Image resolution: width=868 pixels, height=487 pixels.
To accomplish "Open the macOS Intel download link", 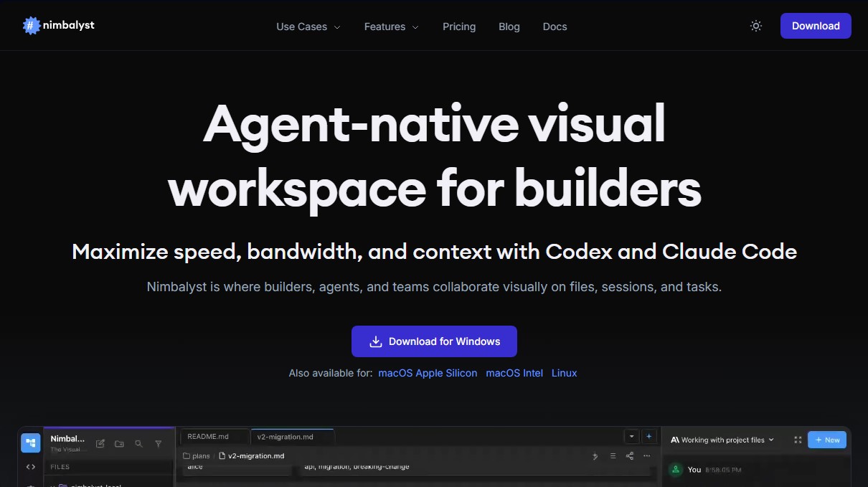I will 514,373.
